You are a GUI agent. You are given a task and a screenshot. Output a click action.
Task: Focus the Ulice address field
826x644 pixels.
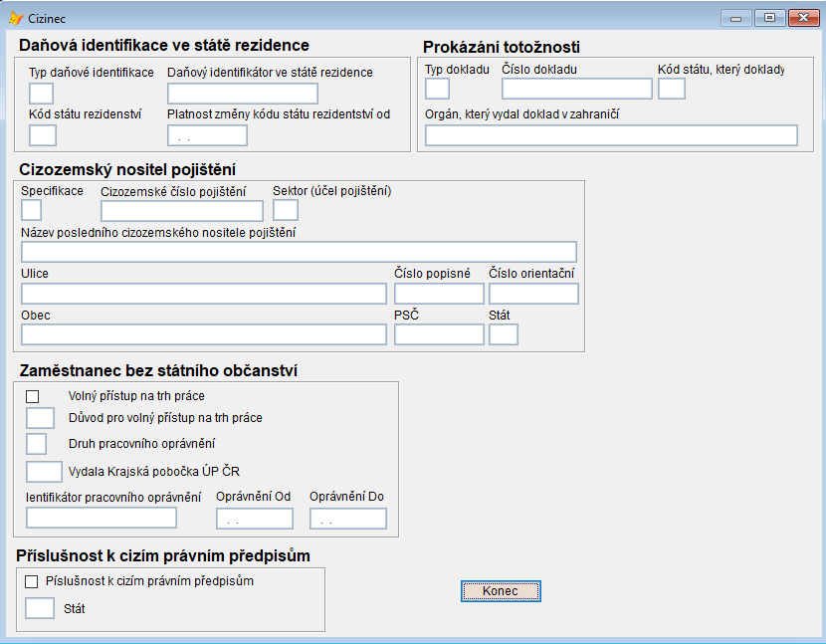(x=204, y=293)
